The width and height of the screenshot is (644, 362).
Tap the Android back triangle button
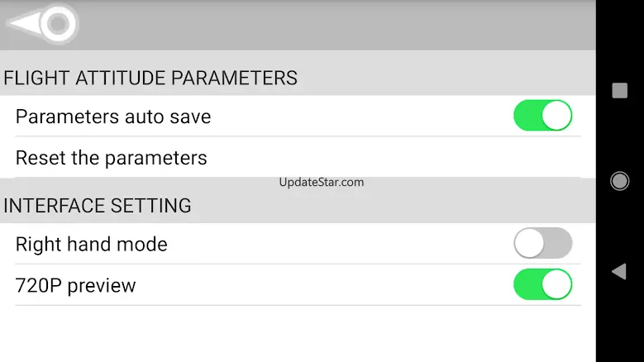[619, 272]
